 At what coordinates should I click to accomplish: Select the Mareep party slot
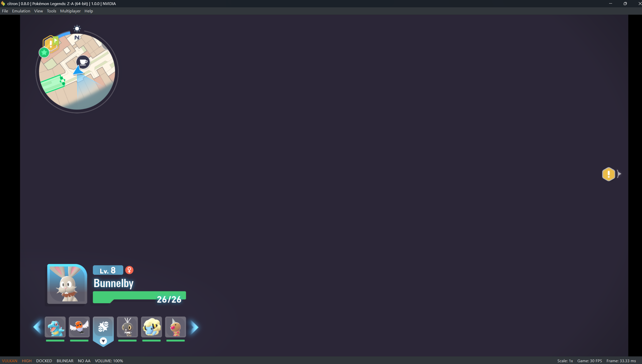(x=151, y=327)
